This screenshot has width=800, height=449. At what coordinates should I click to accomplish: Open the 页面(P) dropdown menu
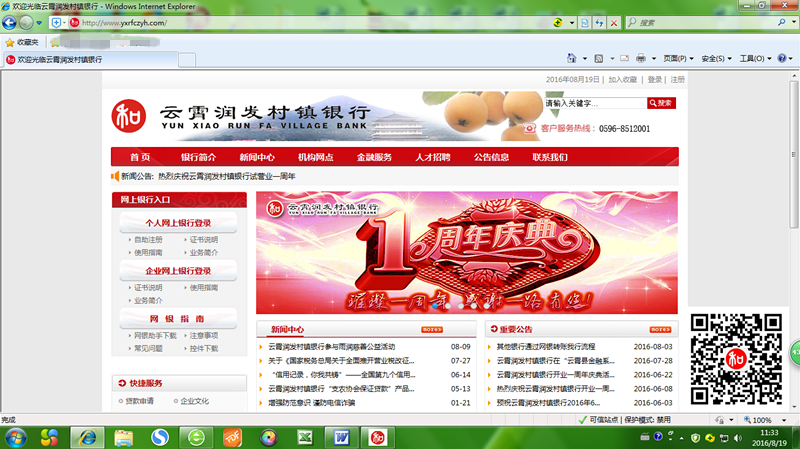pyautogui.click(x=678, y=59)
